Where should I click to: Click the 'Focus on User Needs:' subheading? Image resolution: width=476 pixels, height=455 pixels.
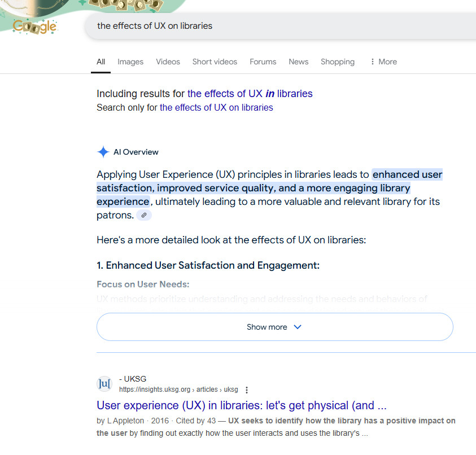pos(143,285)
